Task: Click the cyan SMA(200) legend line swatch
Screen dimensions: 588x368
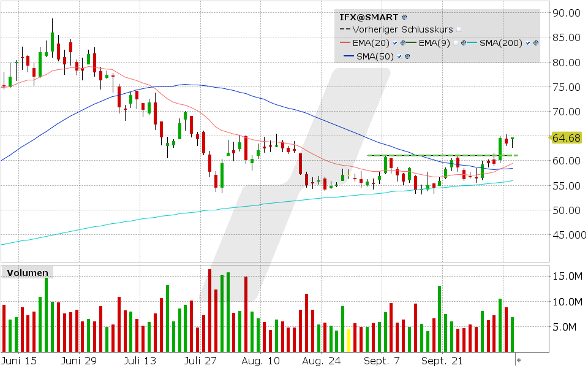Action: 472,42
